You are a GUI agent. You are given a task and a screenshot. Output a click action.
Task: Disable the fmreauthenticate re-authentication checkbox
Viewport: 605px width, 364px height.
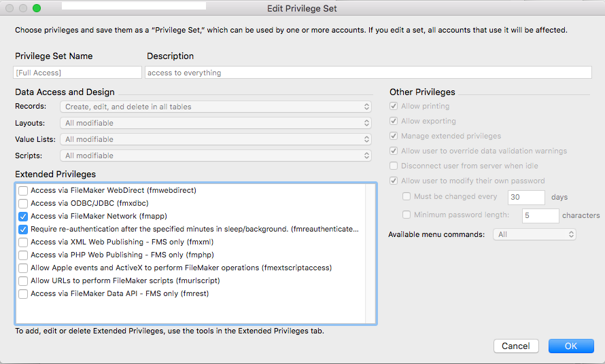(x=23, y=230)
